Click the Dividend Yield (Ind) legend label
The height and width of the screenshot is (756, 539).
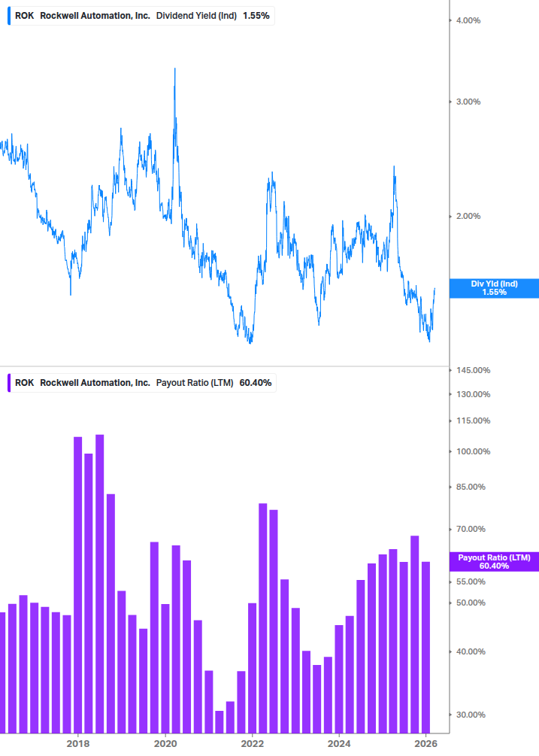(196, 16)
